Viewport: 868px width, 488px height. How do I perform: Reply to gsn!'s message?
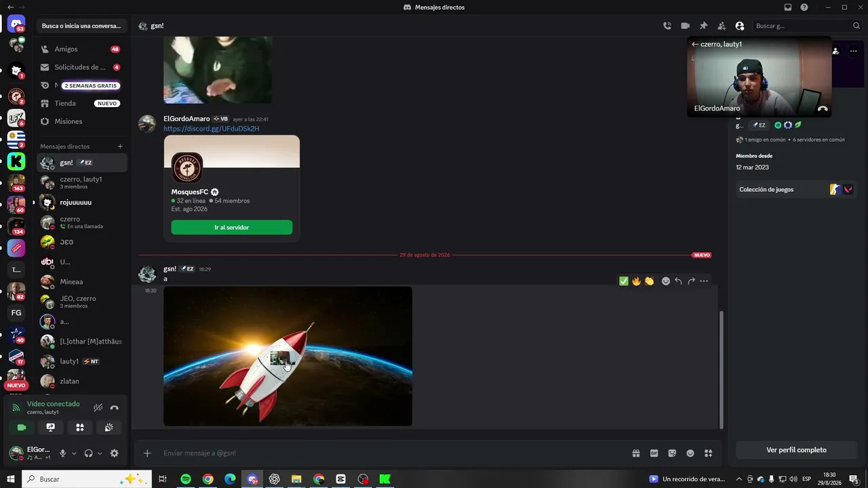pyautogui.click(x=678, y=281)
